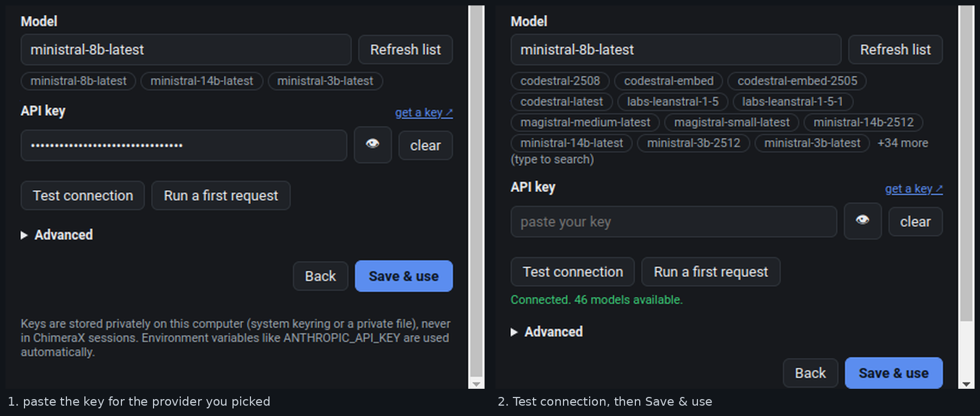Image resolution: width=980 pixels, height=416 pixels.
Task: Test connection in the right panel
Action: pyautogui.click(x=573, y=272)
